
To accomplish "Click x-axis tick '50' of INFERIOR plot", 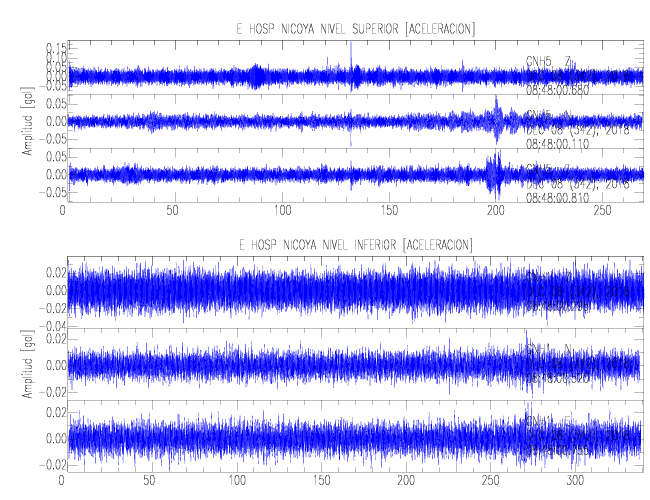I will (149, 481).
